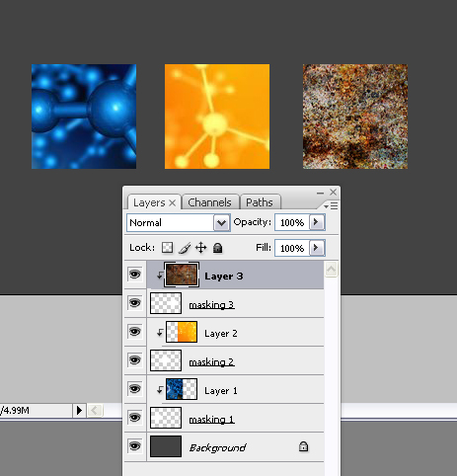Open the Normal blend mode dropdown
This screenshot has height=476, width=457.
(x=179, y=223)
